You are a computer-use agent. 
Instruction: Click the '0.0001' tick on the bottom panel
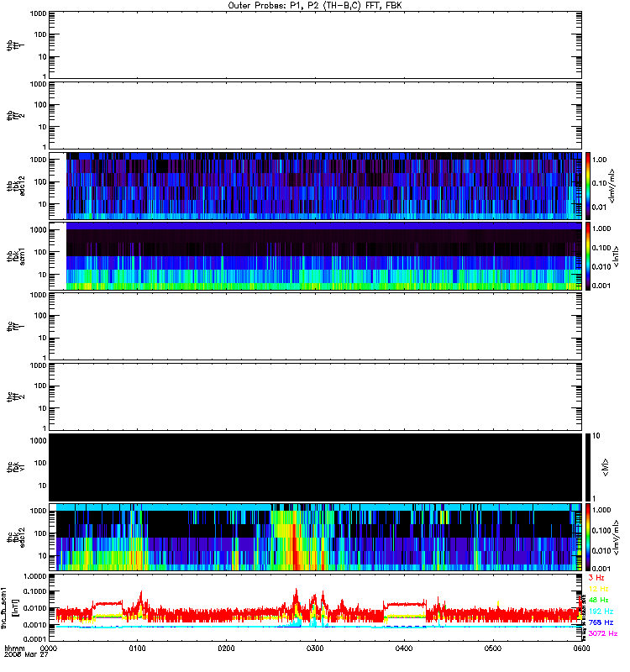coord(34,638)
